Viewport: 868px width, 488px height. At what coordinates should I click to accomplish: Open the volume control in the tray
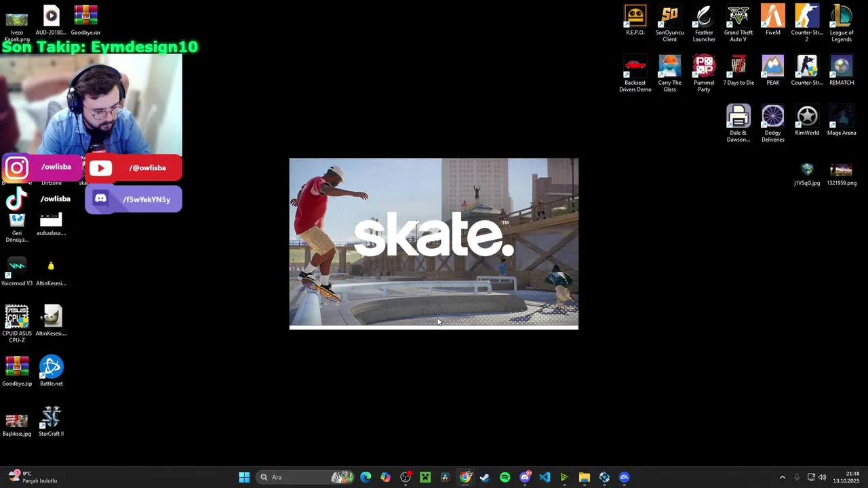click(823, 477)
